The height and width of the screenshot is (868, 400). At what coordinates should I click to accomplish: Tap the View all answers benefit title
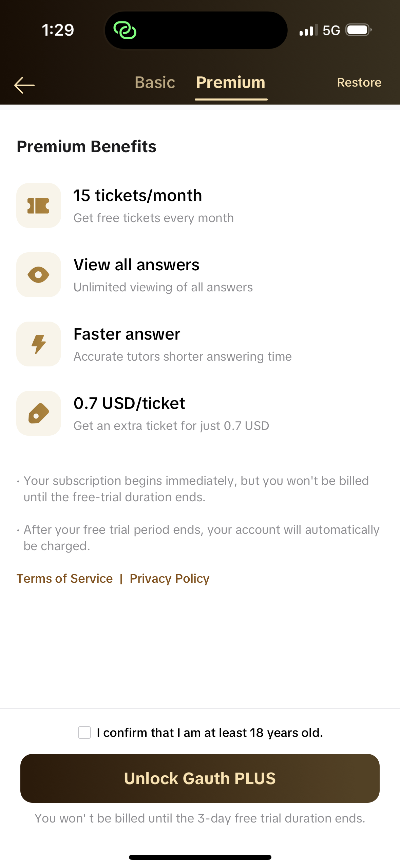click(x=136, y=265)
